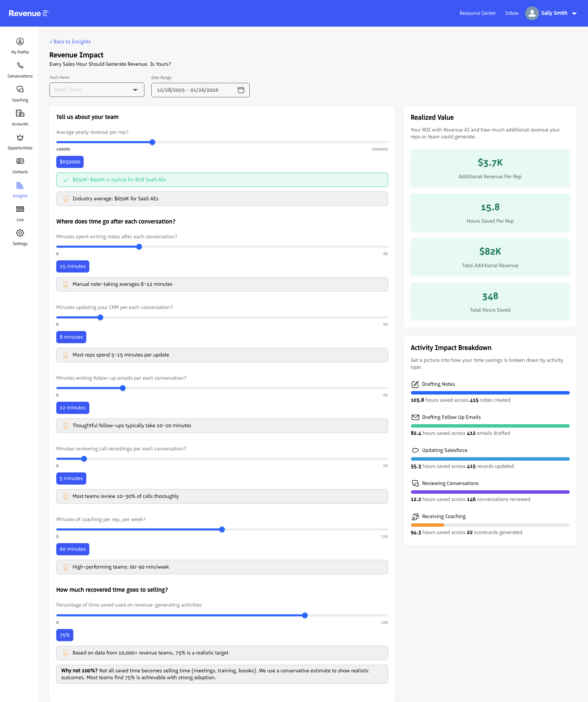Click the 348 Total Hours Saved card
588x702 pixels.
pyautogui.click(x=490, y=302)
